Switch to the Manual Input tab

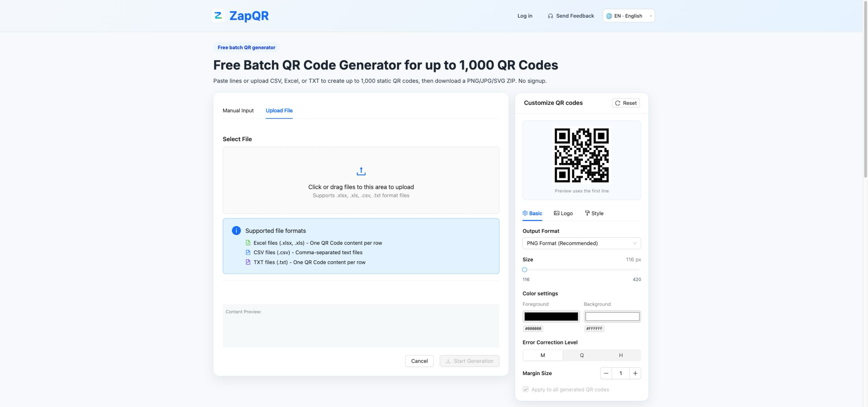coord(238,110)
